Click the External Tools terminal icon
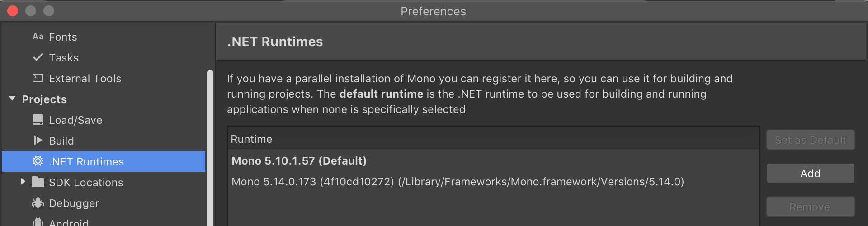Viewport: 868px width, 226px height. [x=38, y=78]
